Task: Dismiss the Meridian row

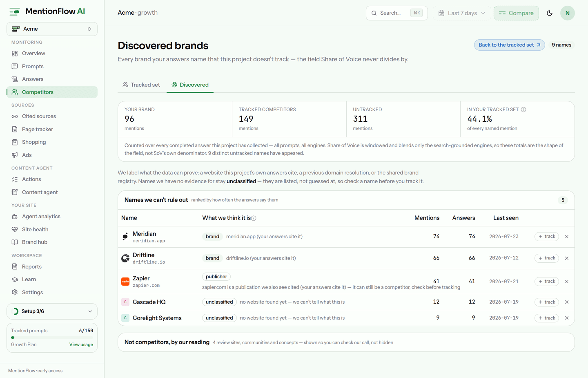Action: [x=567, y=237]
